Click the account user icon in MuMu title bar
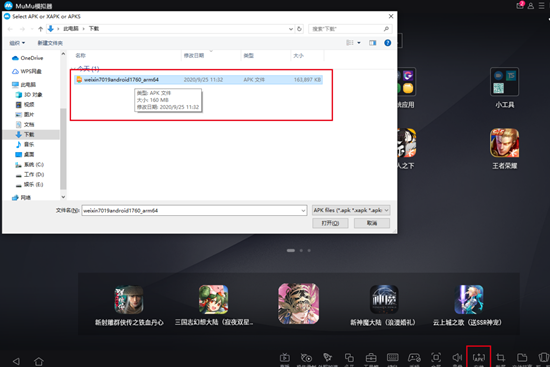Image resolution: width=550 pixels, height=367 pixels. 531,6
